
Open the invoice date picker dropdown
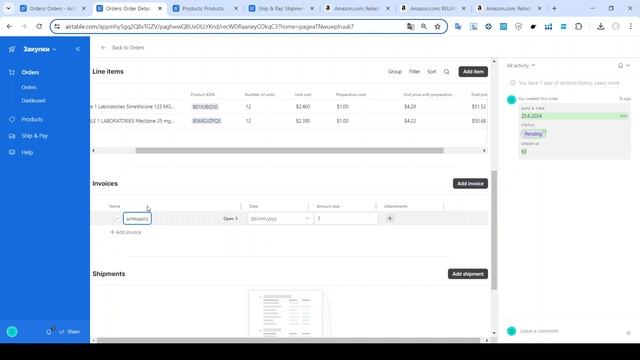tap(307, 218)
